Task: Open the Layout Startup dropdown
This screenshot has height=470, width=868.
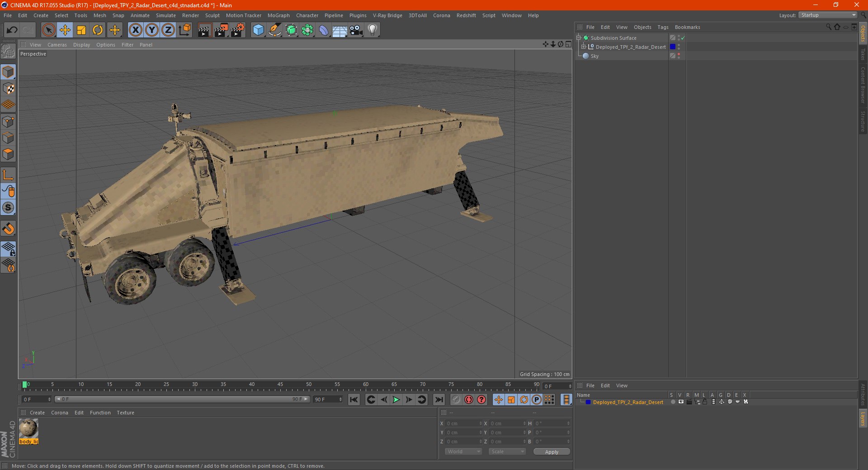Action: pos(828,15)
